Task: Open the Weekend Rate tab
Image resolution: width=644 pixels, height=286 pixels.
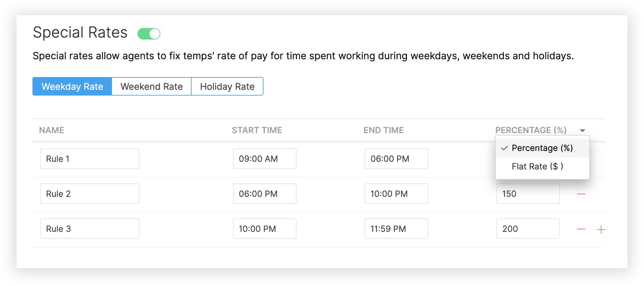Action: pyautogui.click(x=151, y=86)
